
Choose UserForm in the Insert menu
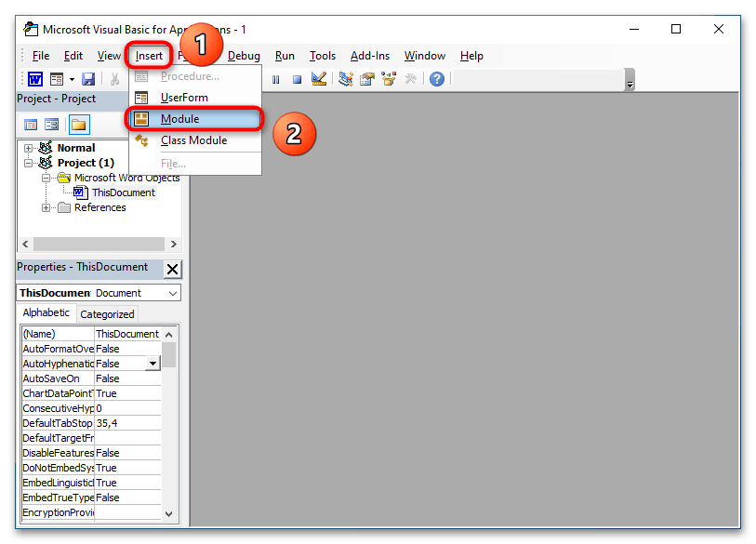point(183,98)
